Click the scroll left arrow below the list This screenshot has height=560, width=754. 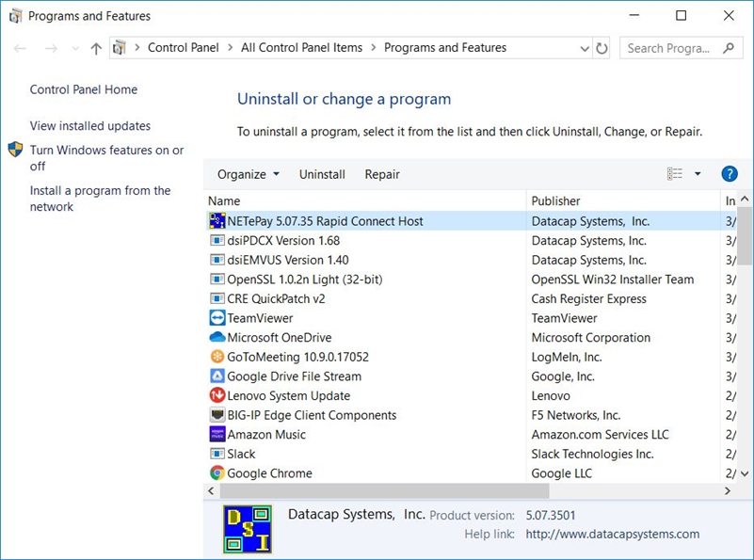pos(211,490)
